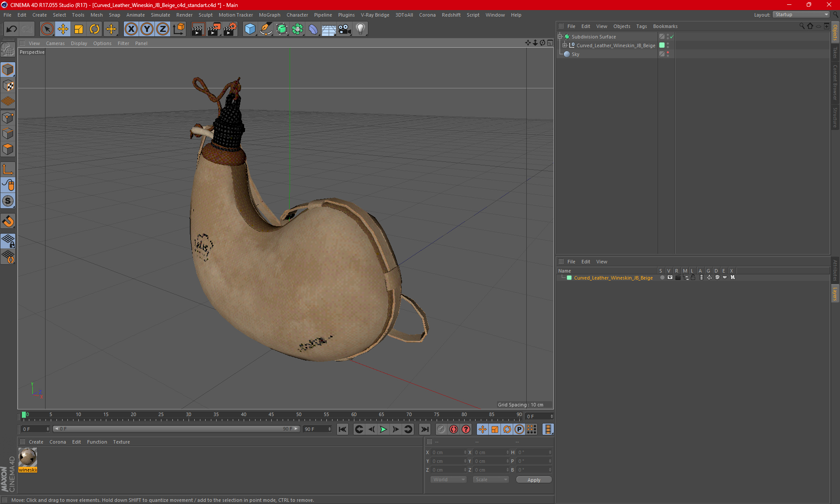This screenshot has height=504, width=840.
Task: Toggle X axis lock
Action: tap(131, 29)
